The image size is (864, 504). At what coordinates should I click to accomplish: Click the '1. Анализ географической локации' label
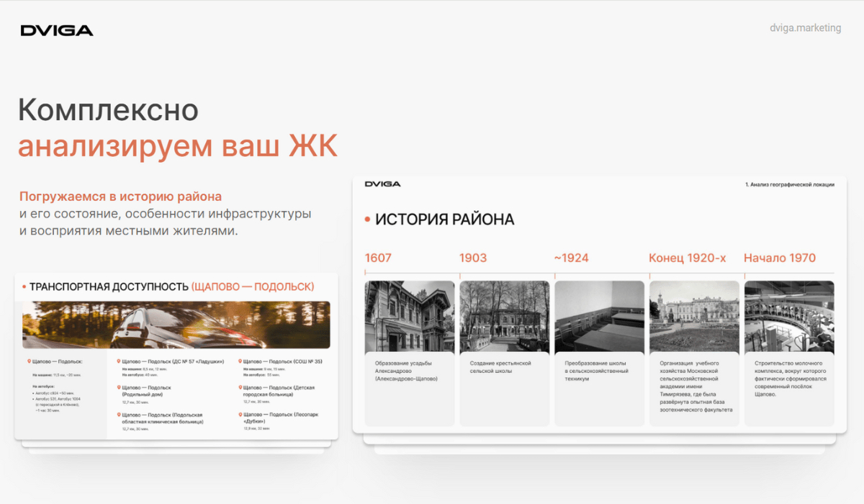point(790,185)
